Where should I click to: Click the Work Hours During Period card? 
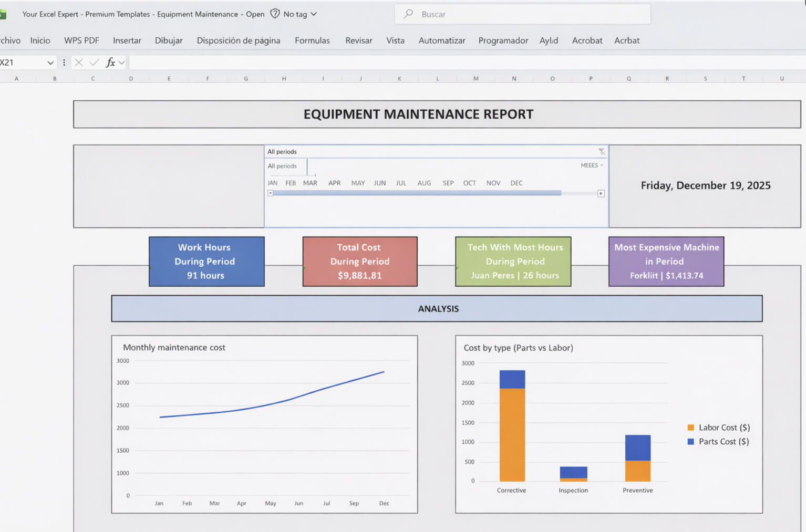[206, 261]
